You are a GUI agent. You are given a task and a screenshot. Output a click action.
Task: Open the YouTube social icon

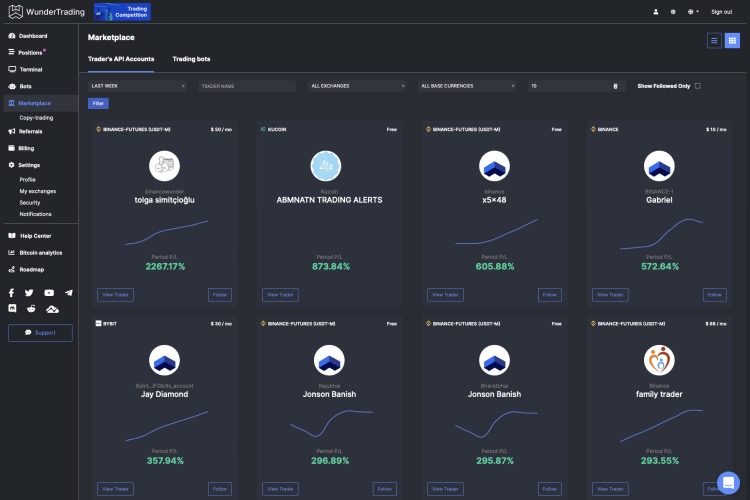click(x=49, y=293)
